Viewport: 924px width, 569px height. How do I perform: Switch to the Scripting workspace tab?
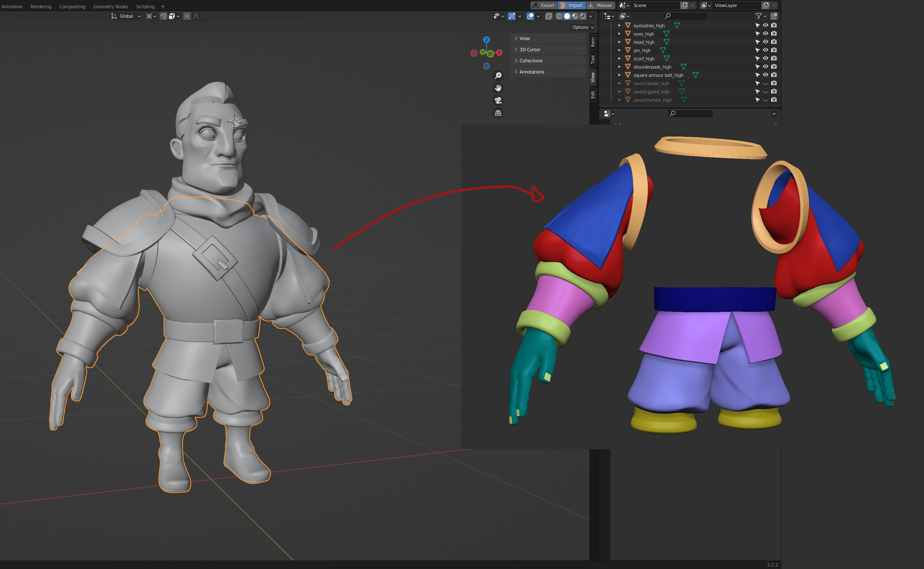(x=145, y=6)
